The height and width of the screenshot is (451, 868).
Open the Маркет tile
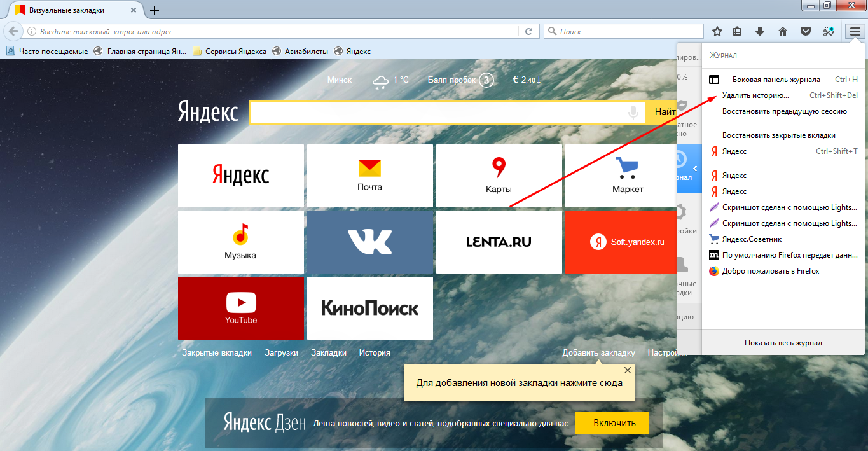pyautogui.click(x=621, y=176)
